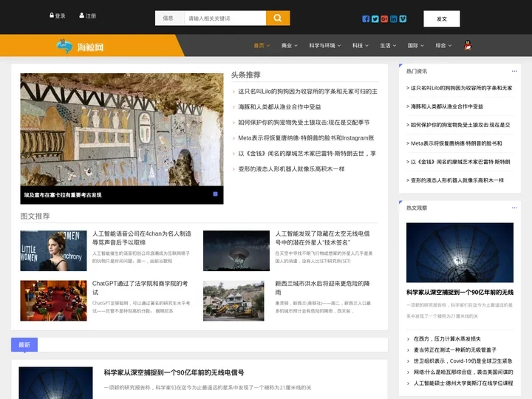
Task: Expand the 首页 navigation menu
Action: [x=262, y=46]
